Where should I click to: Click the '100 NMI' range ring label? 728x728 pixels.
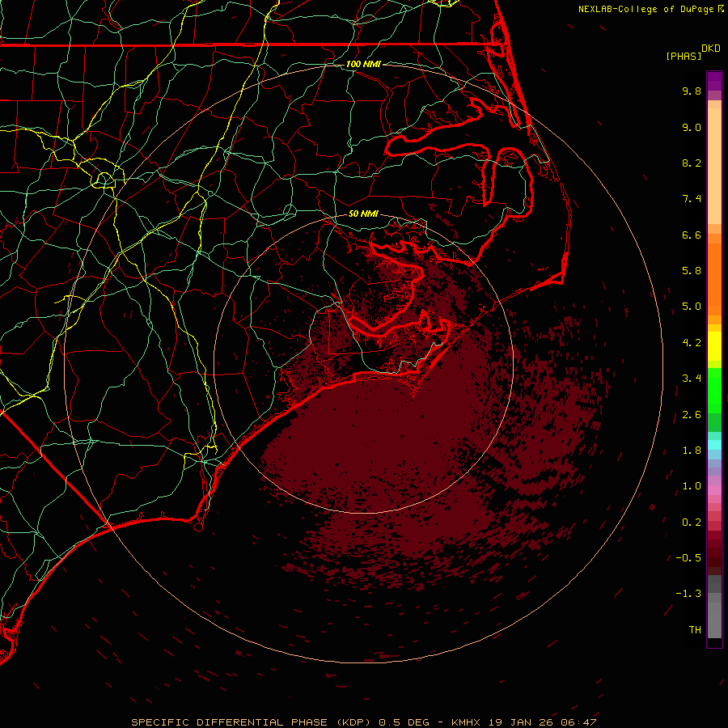coord(363,64)
